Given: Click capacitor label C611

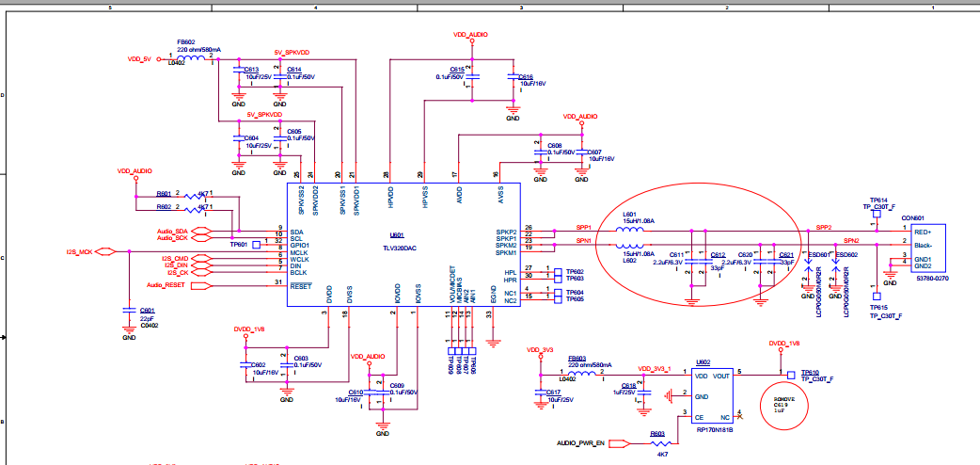Looking at the screenshot, I should [677, 255].
